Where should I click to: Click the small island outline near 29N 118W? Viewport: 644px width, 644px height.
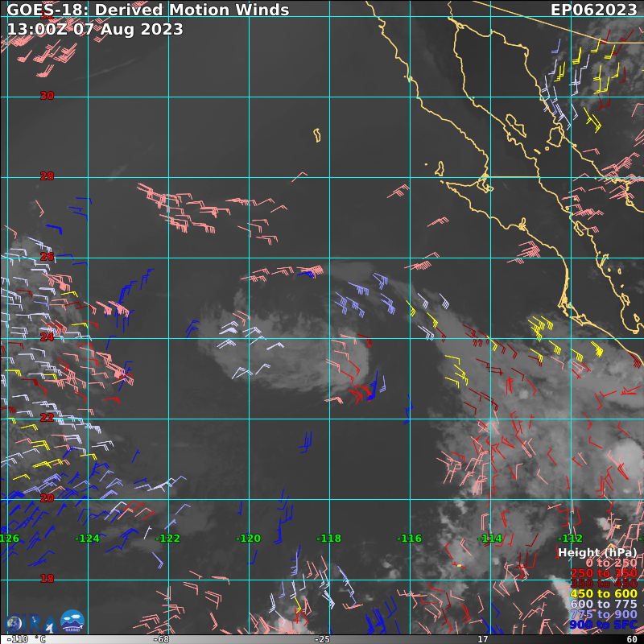click(317, 135)
